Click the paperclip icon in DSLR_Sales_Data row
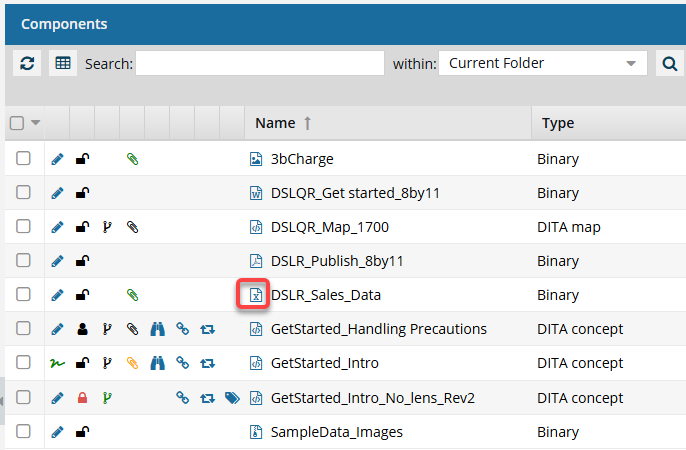 pyautogui.click(x=133, y=295)
